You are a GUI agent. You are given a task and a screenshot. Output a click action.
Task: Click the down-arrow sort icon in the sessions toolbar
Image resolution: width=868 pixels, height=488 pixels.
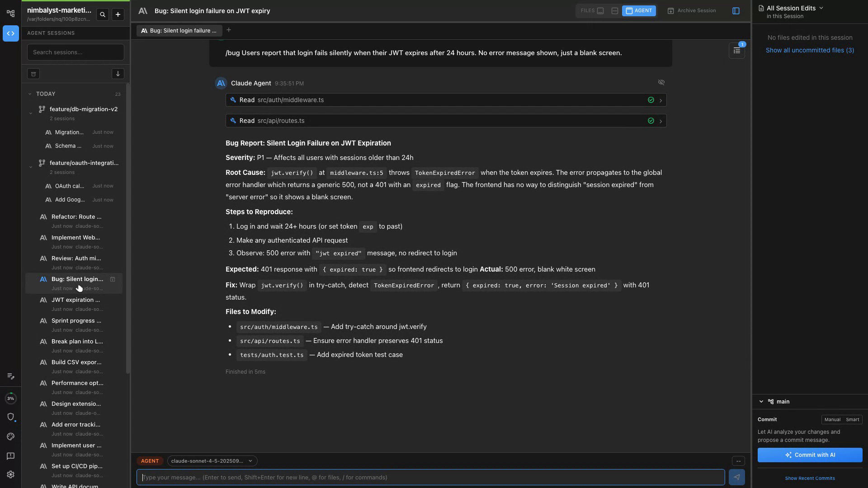[118, 74]
